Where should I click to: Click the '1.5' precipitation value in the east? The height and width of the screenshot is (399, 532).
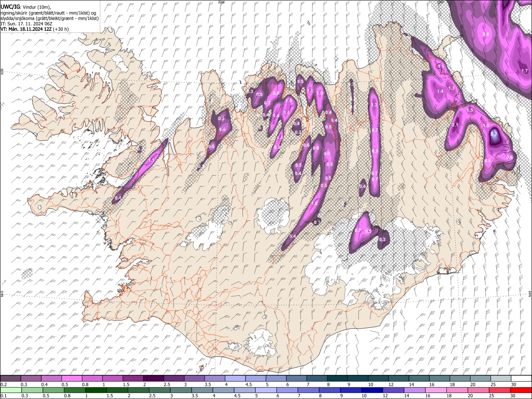click(x=470, y=110)
